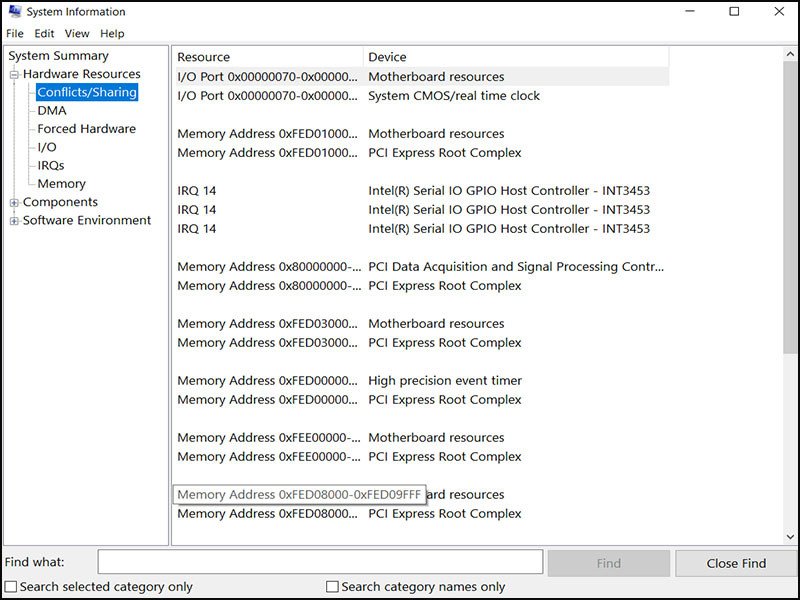Select Forced Hardware in the tree

[x=86, y=129]
